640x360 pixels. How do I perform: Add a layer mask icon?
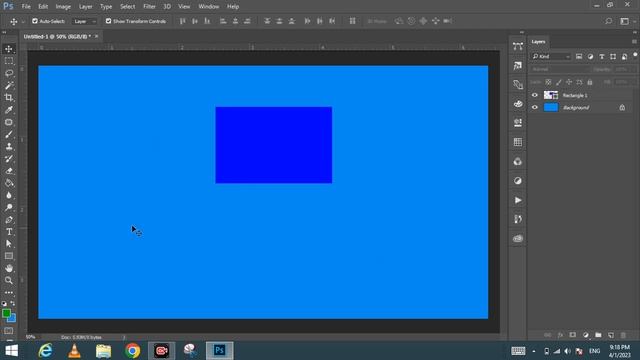tap(573, 335)
